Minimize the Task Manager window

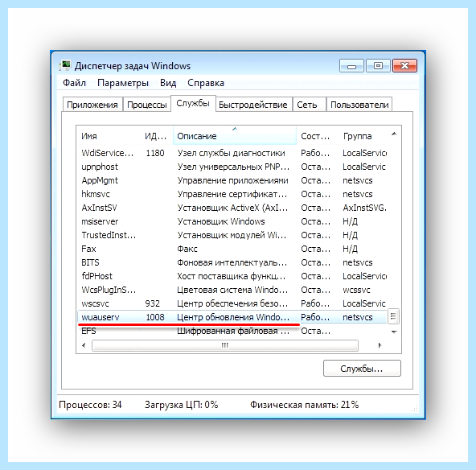point(351,66)
